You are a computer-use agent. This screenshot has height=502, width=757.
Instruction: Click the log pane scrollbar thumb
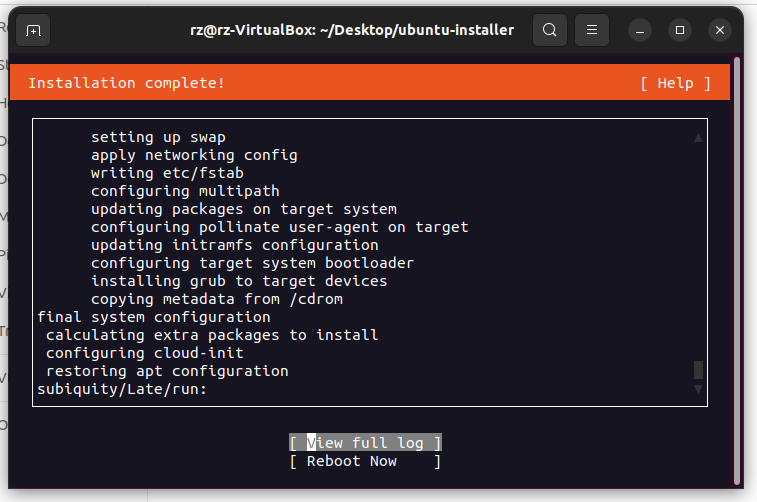coord(699,371)
